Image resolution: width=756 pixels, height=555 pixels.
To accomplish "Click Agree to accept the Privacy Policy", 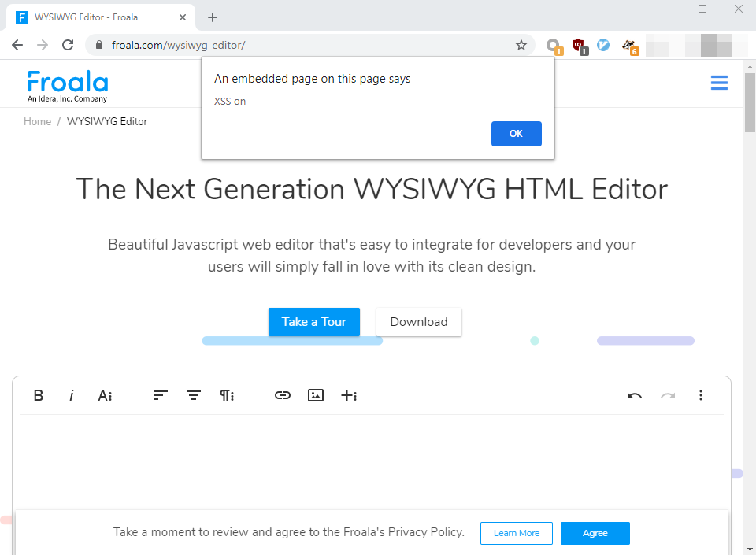I will (x=595, y=533).
